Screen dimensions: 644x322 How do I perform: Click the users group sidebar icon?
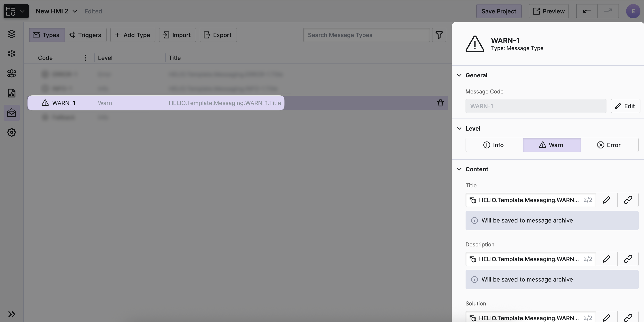point(11,74)
